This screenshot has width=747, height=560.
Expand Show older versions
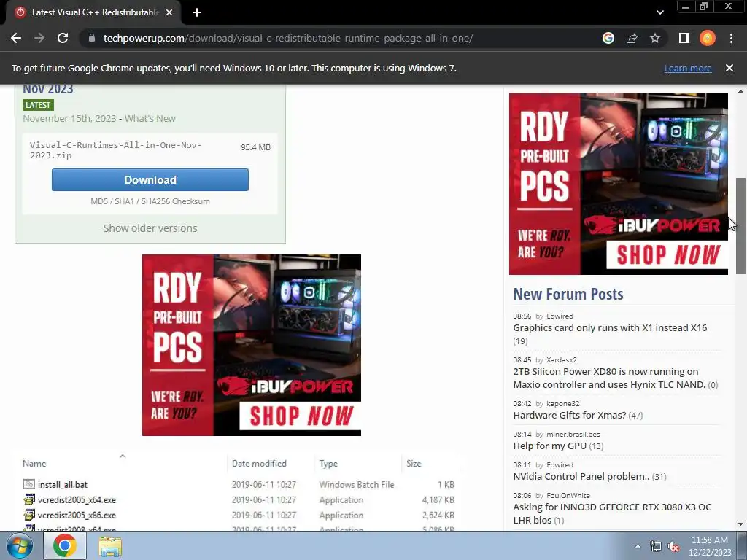click(x=150, y=228)
